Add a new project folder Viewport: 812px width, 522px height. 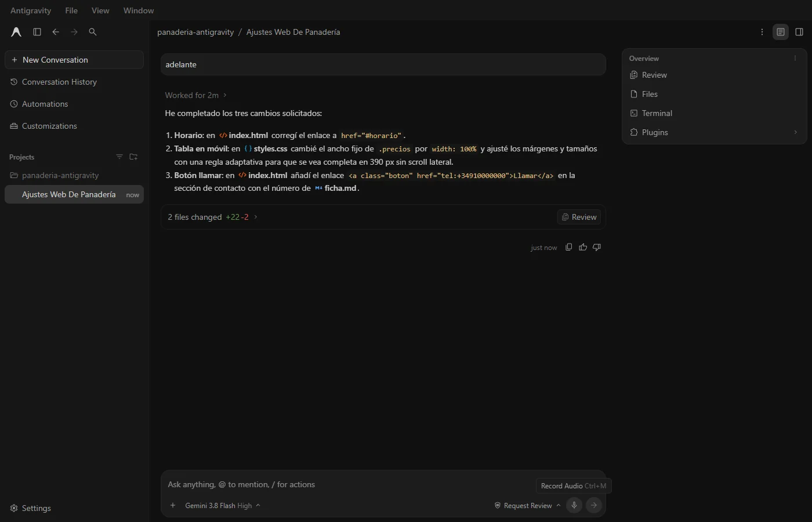click(x=133, y=157)
